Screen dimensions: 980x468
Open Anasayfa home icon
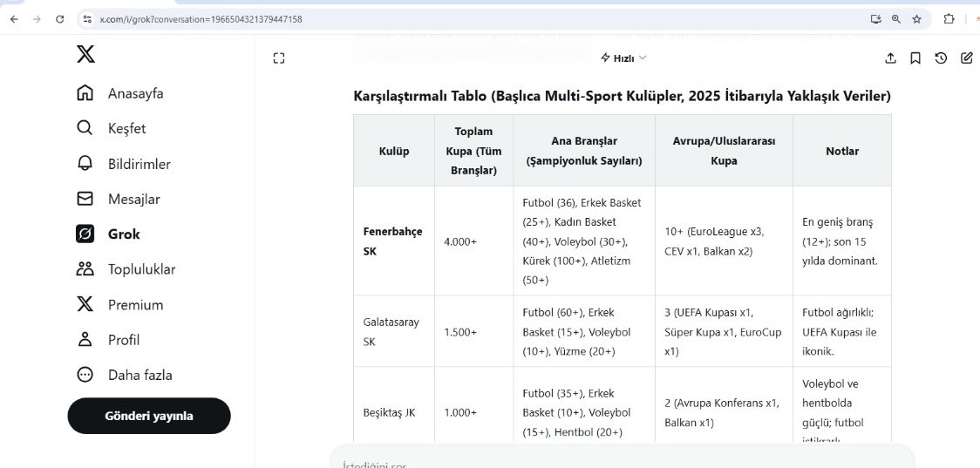85,93
